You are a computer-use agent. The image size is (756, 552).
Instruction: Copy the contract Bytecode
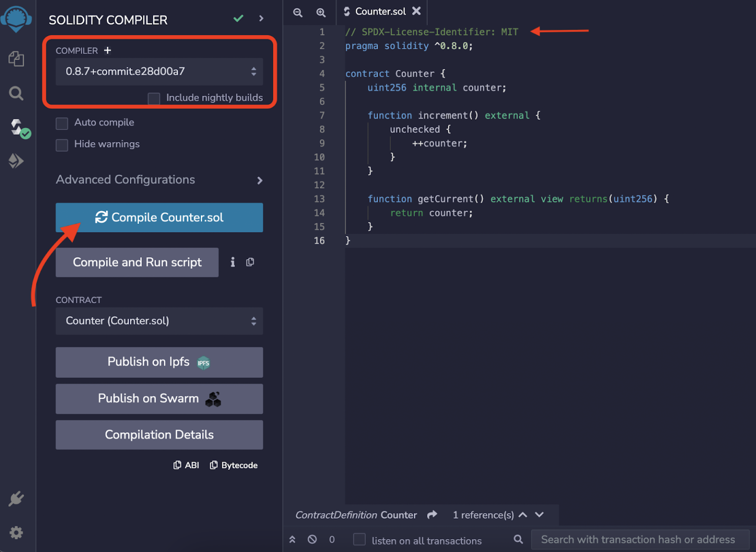click(234, 465)
